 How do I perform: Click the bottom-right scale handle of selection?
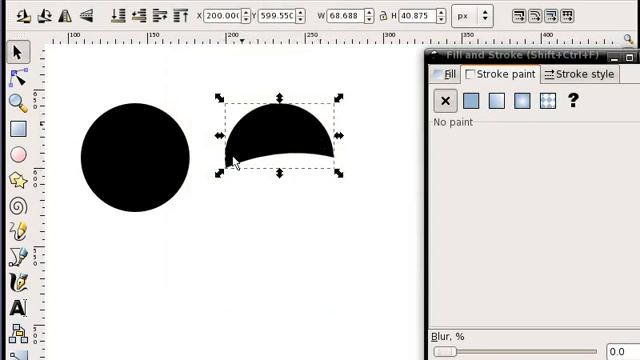[339, 173]
